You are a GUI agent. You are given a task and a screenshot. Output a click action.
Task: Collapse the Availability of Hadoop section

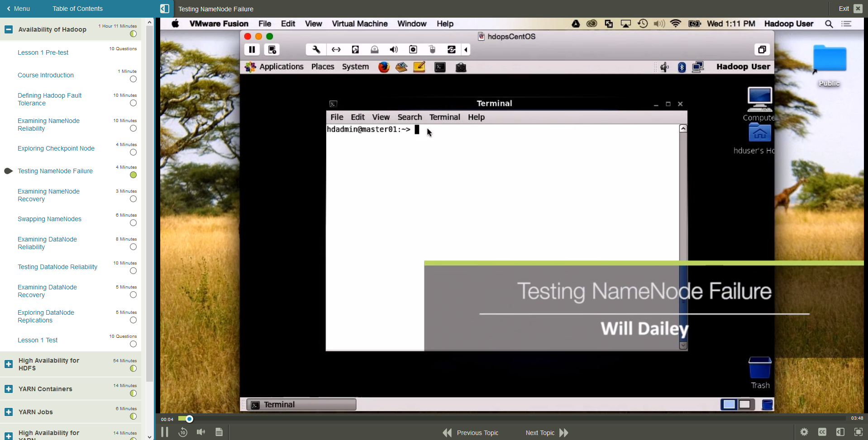(x=9, y=29)
